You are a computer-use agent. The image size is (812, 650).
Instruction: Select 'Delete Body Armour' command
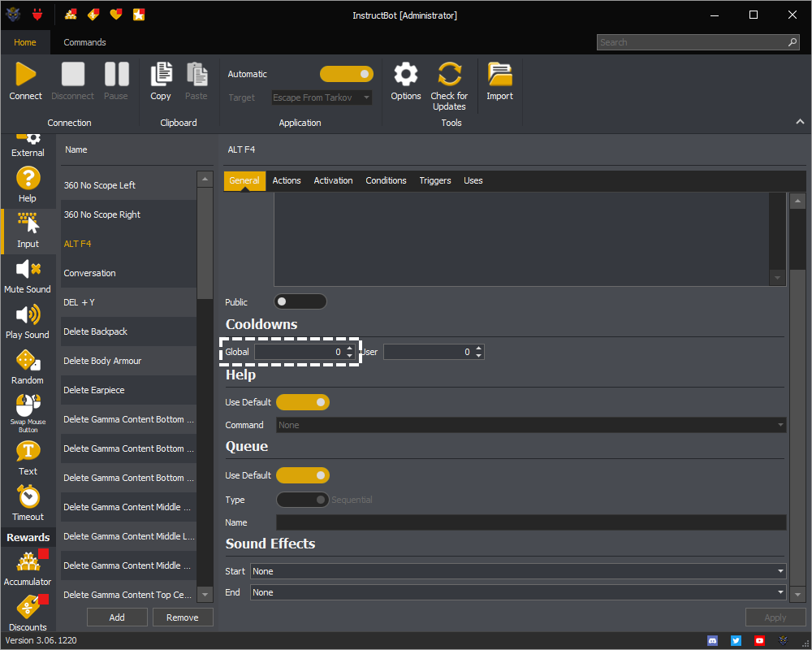click(x=128, y=361)
